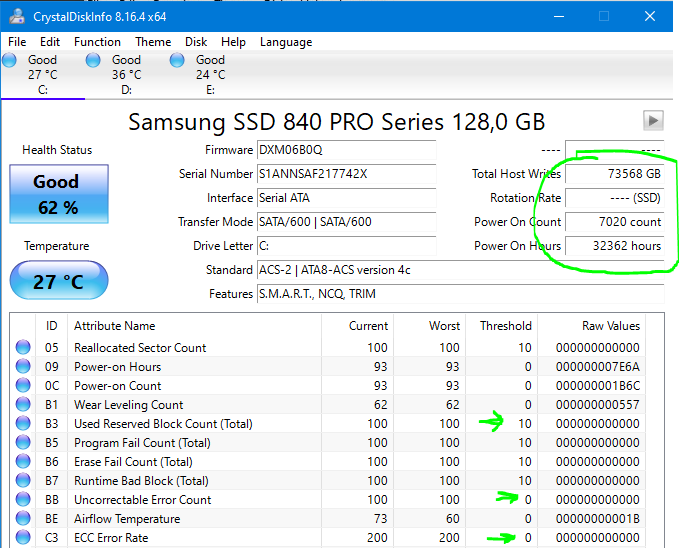Minimize the CrystalDiskInfo window
This screenshot has height=548, width=679.
pyautogui.click(x=559, y=16)
